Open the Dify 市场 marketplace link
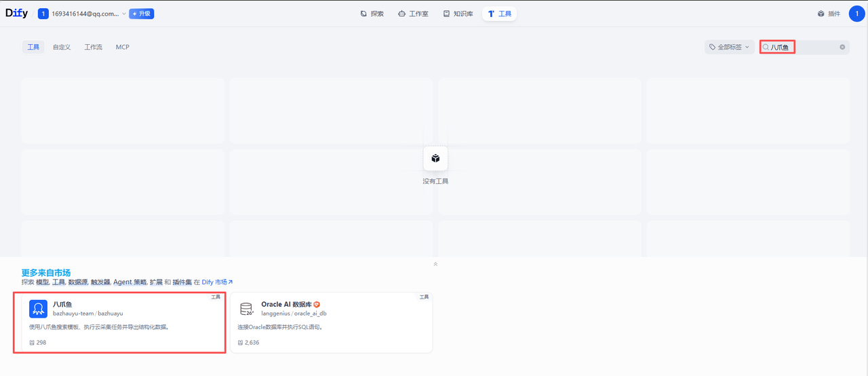 point(217,282)
